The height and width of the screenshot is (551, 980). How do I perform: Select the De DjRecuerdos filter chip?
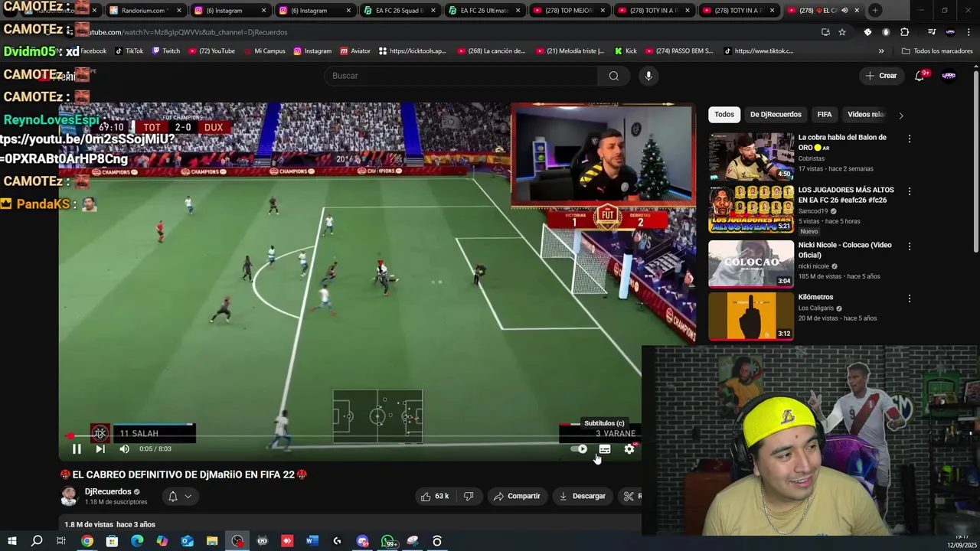pyautogui.click(x=776, y=115)
